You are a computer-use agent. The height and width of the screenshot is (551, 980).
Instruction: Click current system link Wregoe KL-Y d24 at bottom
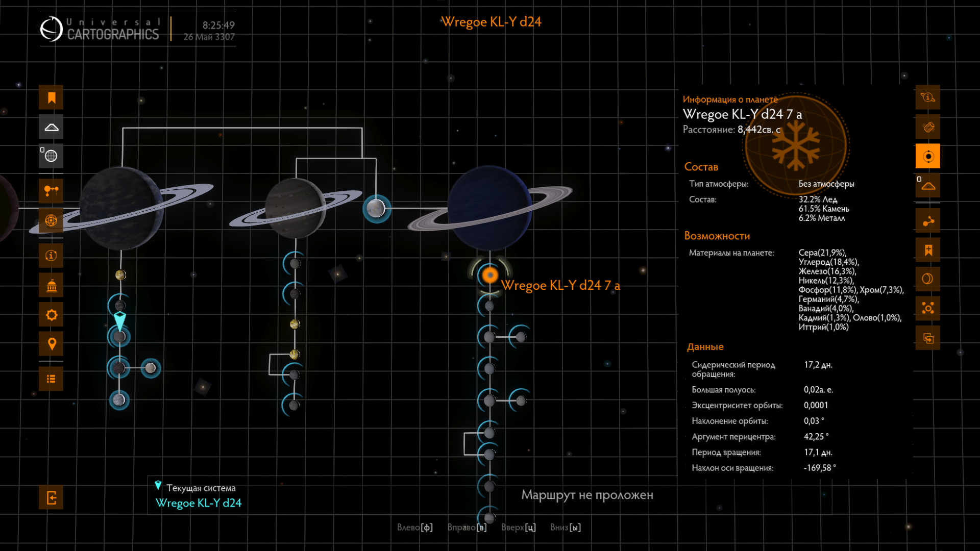point(199,503)
